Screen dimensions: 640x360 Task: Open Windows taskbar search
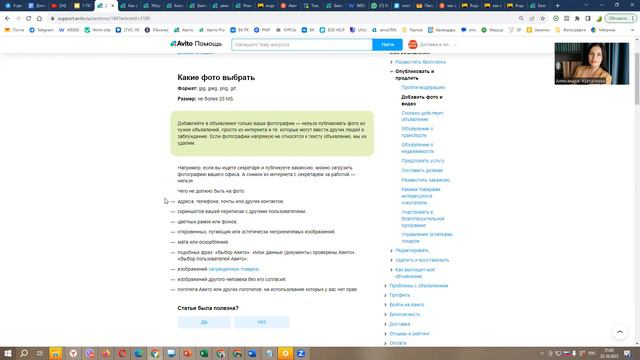(24, 353)
